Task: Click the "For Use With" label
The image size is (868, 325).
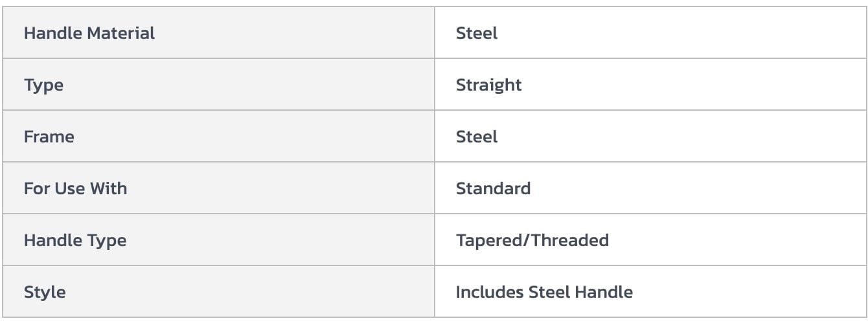Action: pos(75,188)
